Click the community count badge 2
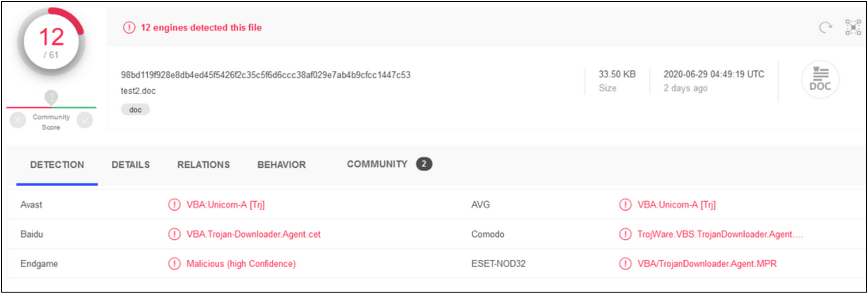Image resolution: width=868 pixels, height=294 pixels. coord(424,164)
